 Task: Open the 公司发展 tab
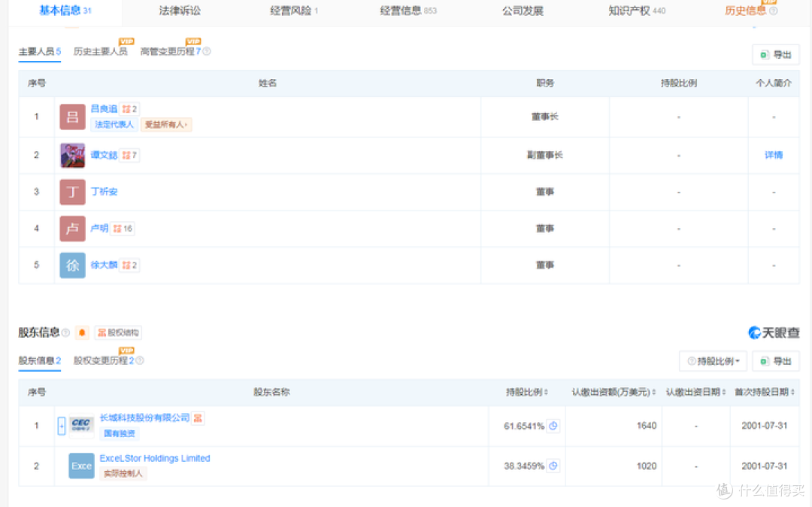point(523,11)
